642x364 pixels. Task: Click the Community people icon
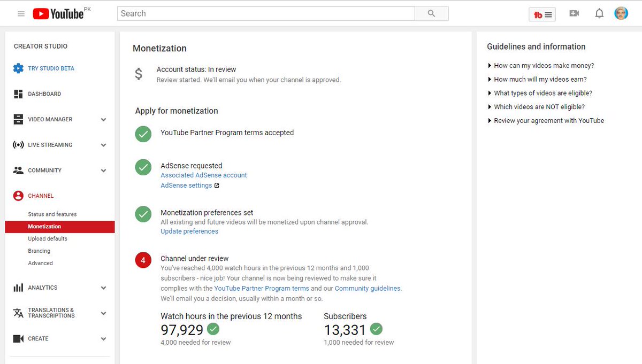[18, 171]
